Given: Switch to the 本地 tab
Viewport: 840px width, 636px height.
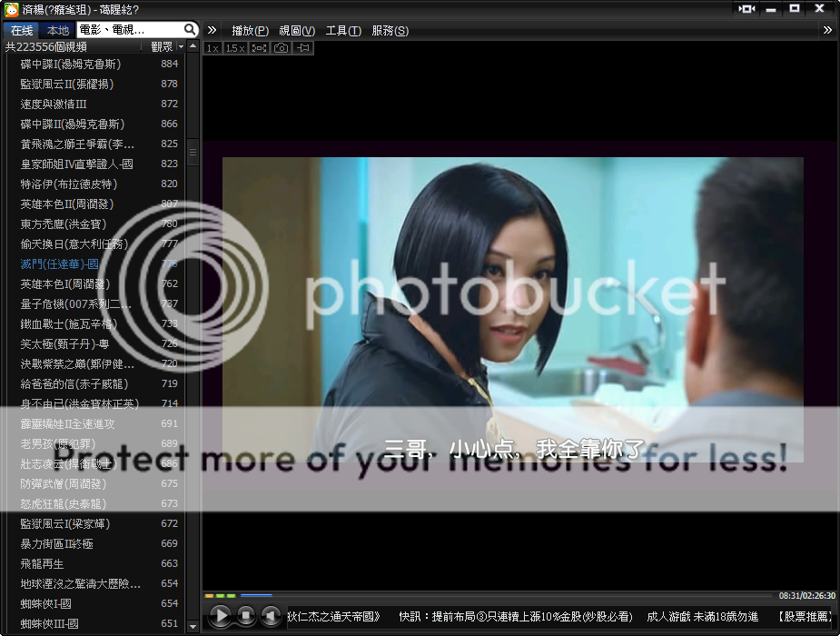Looking at the screenshot, I should click(x=58, y=30).
